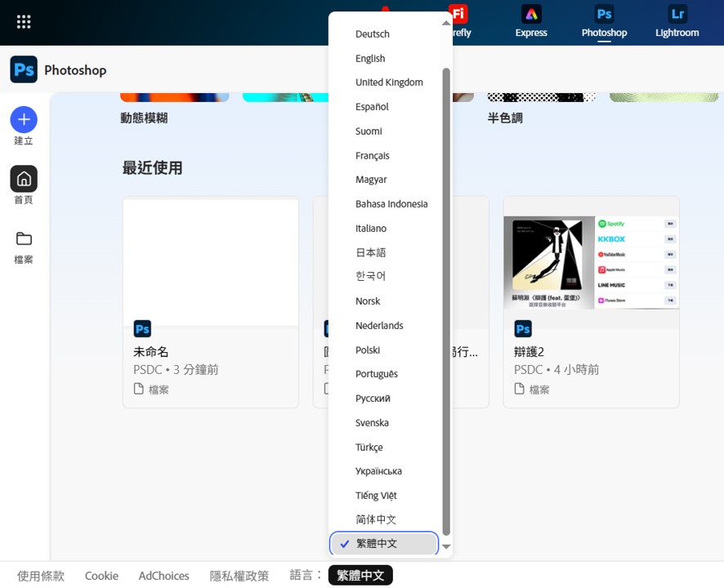Click the Photoshop app icon in top bar
The image size is (724, 588).
604,15
